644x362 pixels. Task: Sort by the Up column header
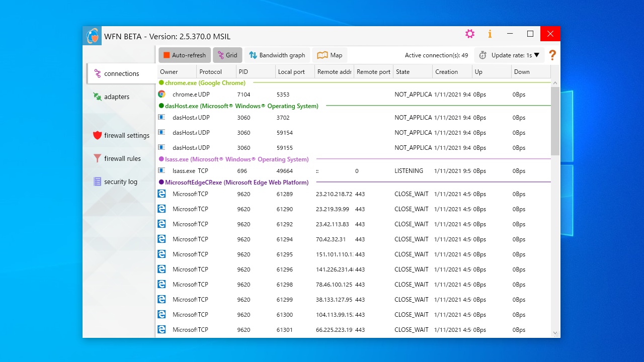tap(491, 72)
